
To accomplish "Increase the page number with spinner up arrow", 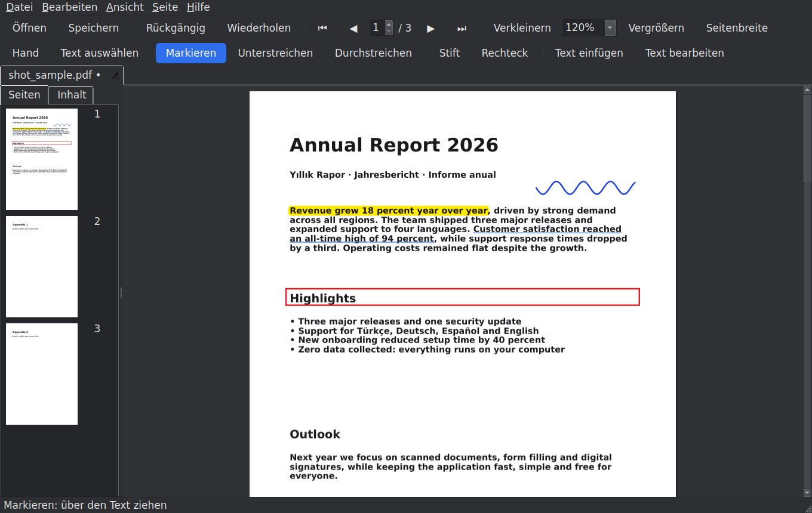I will (x=389, y=24).
